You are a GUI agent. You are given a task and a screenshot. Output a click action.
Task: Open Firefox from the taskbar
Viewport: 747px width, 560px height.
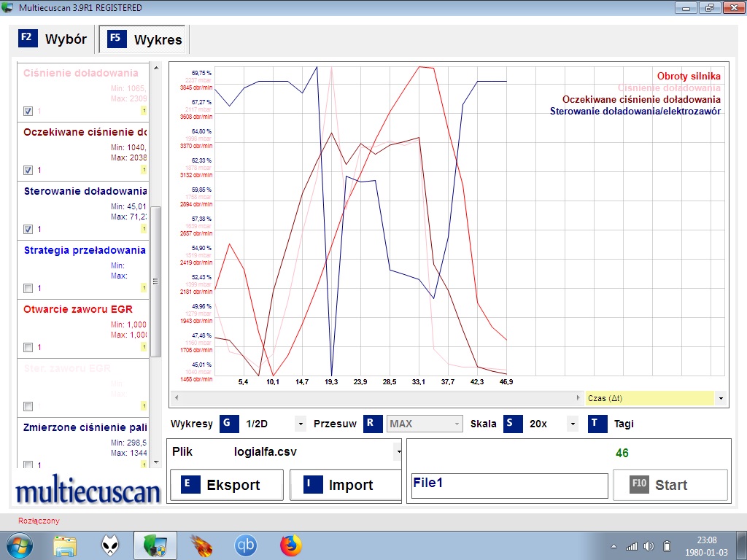click(290, 545)
